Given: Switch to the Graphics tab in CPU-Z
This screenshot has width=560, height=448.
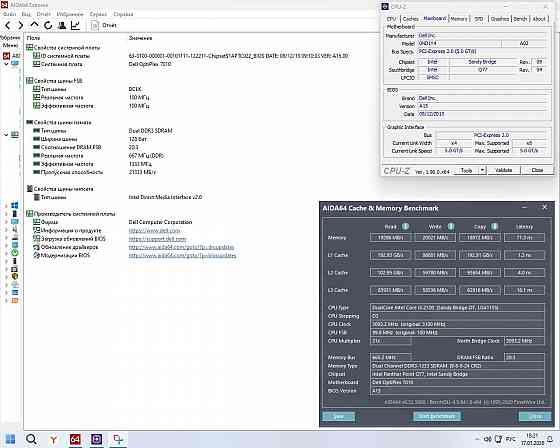Looking at the screenshot, I should tap(500, 19).
